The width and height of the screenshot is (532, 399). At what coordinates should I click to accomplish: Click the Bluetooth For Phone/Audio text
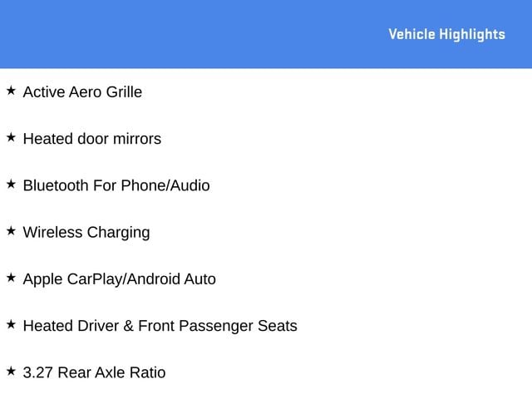coord(116,185)
